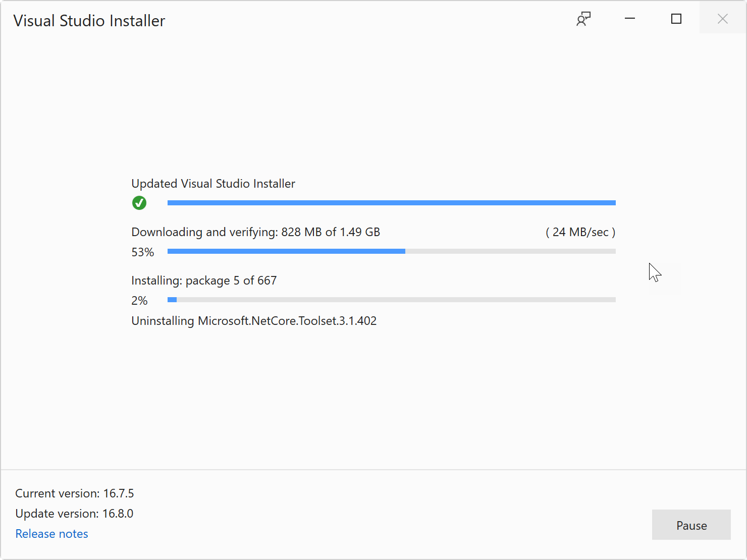Minimize the installer window

coord(630,19)
